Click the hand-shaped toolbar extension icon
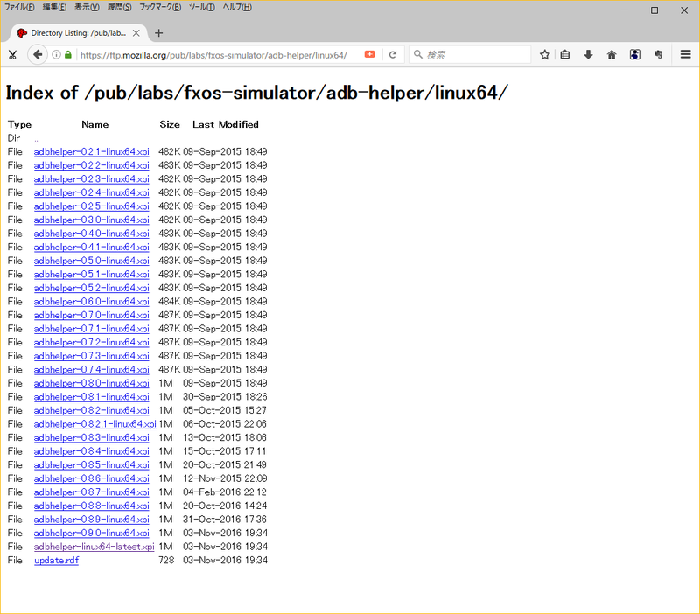The height and width of the screenshot is (614, 700). pos(659,55)
